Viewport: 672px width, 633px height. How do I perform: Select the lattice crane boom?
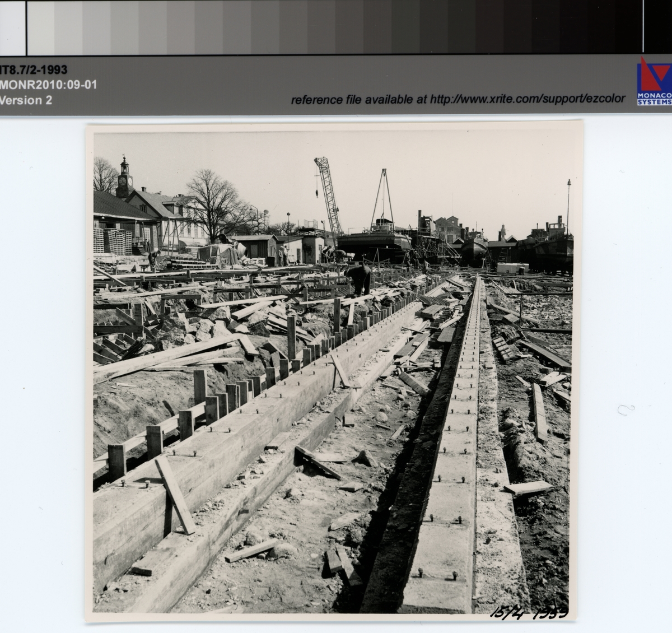328,196
